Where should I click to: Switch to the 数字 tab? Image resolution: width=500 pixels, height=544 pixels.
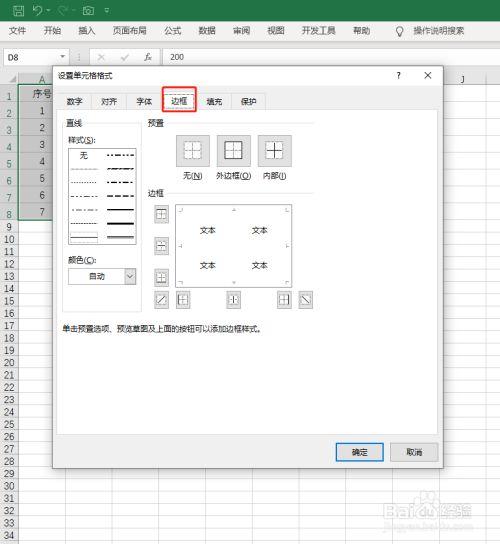[x=74, y=102]
